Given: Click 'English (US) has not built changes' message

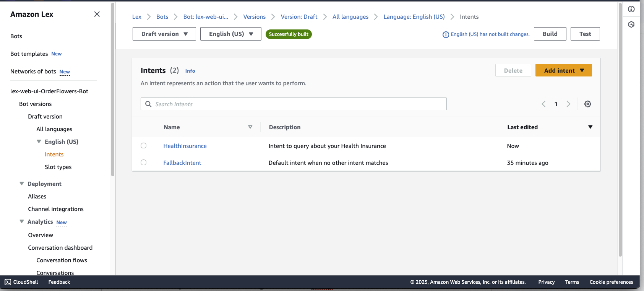Looking at the screenshot, I should [x=490, y=34].
